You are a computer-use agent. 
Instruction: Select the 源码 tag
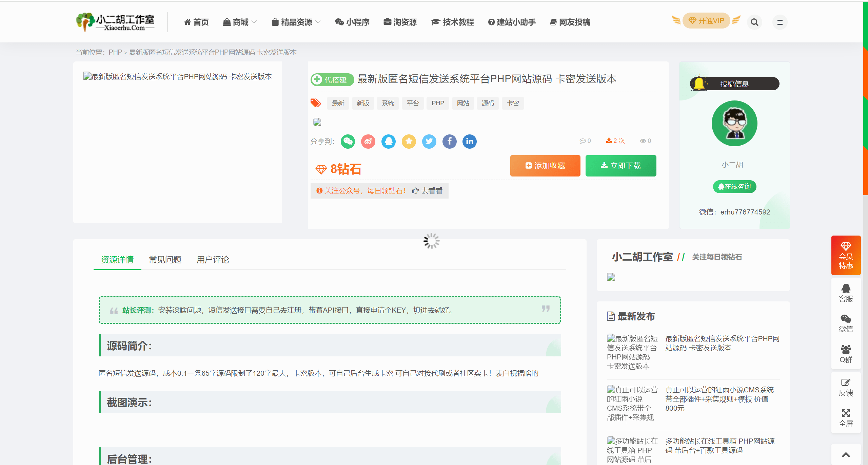click(x=488, y=103)
